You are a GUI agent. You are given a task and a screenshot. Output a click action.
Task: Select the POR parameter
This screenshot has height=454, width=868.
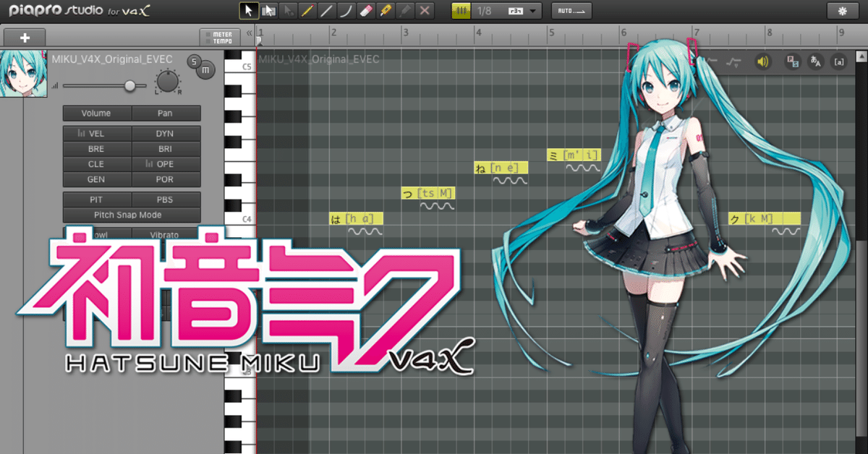pyautogui.click(x=166, y=179)
